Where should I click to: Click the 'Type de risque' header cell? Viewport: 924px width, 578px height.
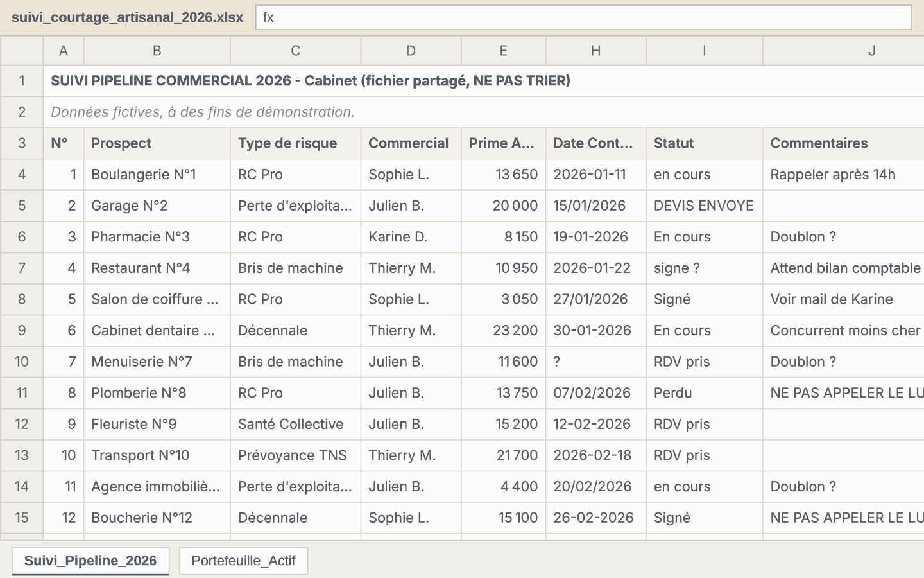[x=296, y=143]
